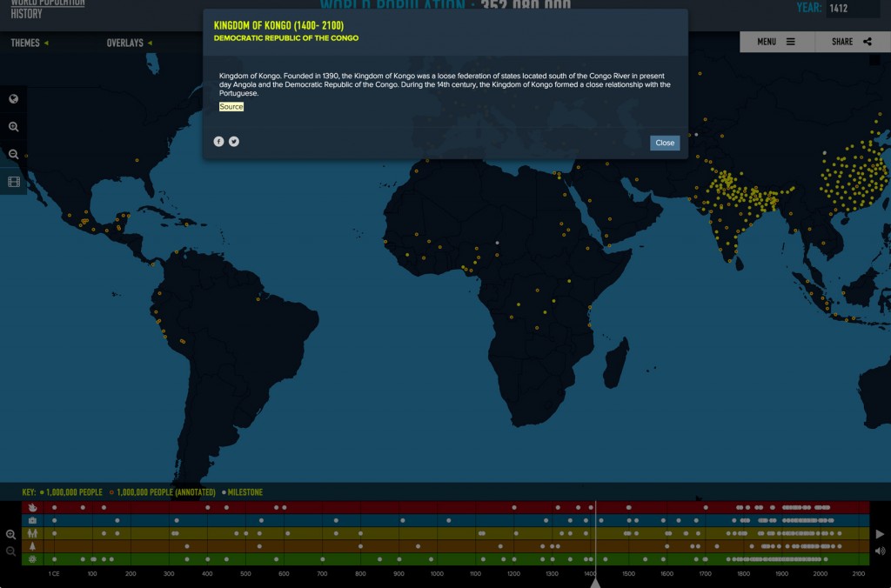Share the Kingdom of Kongo entry on Twitter
Screen dimensions: 891x588
coord(233,140)
